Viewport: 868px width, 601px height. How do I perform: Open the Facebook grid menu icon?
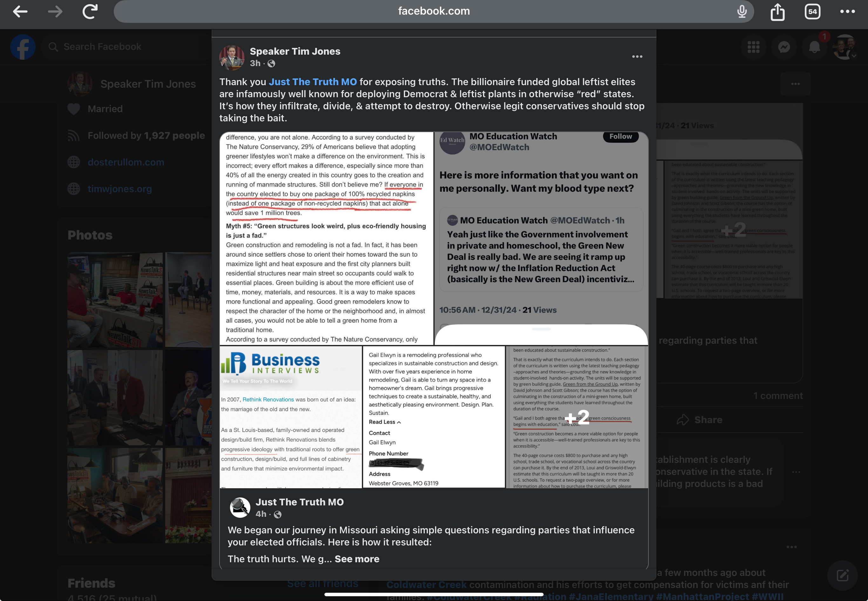(x=754, y=47)
